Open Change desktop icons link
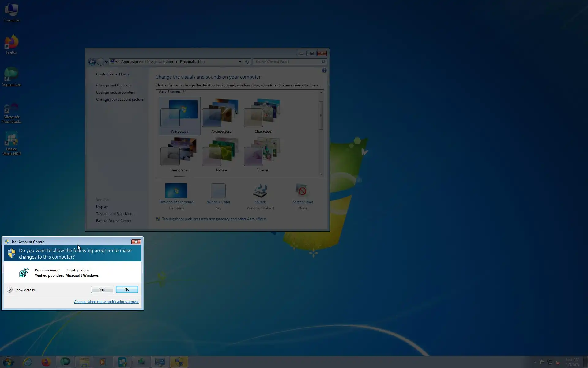The image size is (588, 368). pyautogui.click(x=114, y=85)
